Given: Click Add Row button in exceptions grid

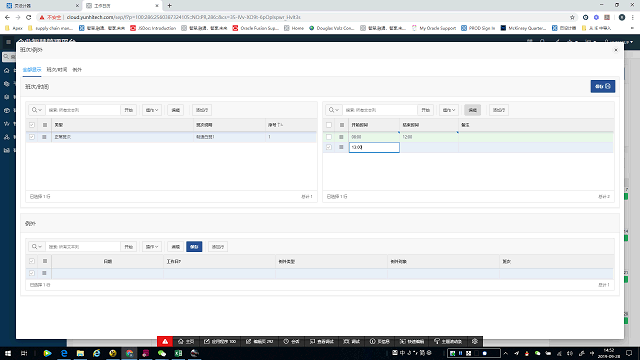Looking at the screenshot, I should 218,247.
